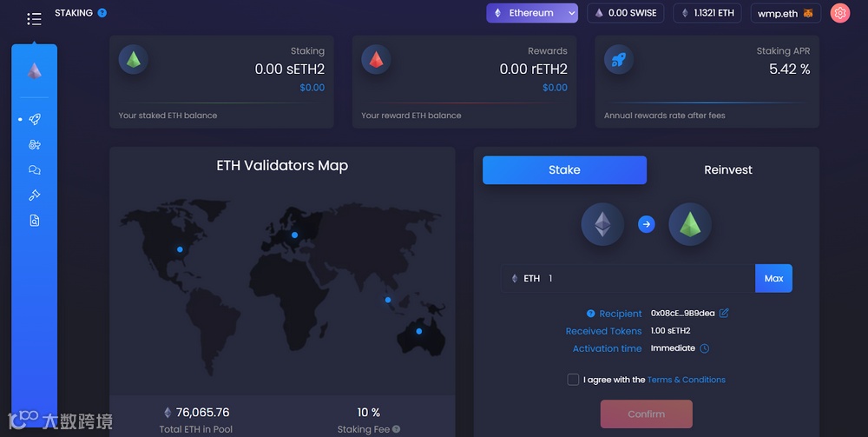Viewport: 868px width, 437px height.
Task: Open the chat bubbles sidebar icon
Action: [x=35, y=170]
